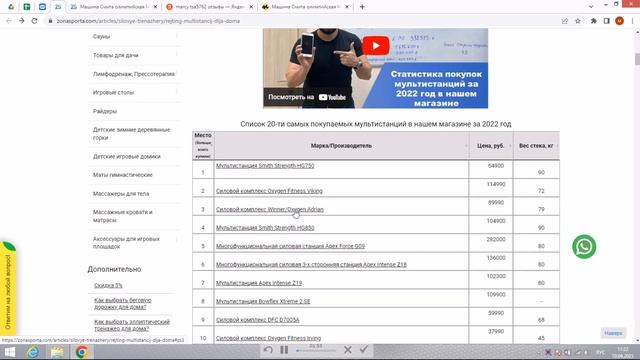Open the Маты гимнастические category
Image resolution: width=640 pixels, height=360 pixels.
click(x=122, y=175)
